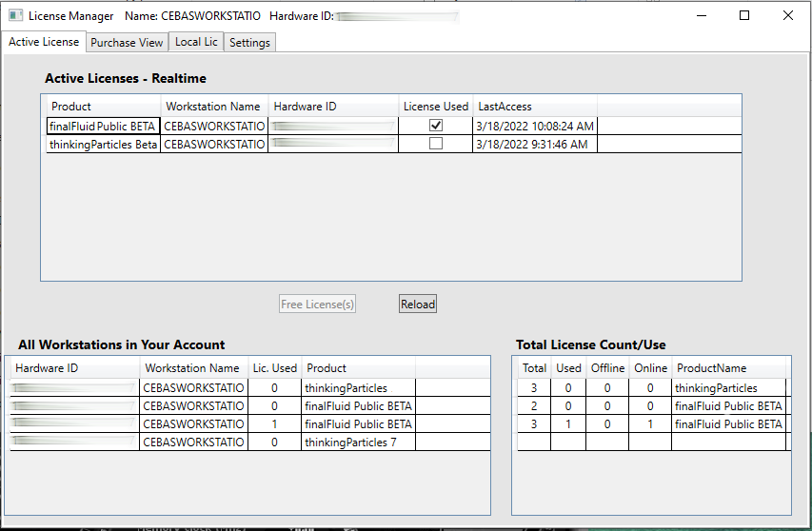
Task: Select the Active License tab
Action: pyautogui.click(x=44, y=42)
